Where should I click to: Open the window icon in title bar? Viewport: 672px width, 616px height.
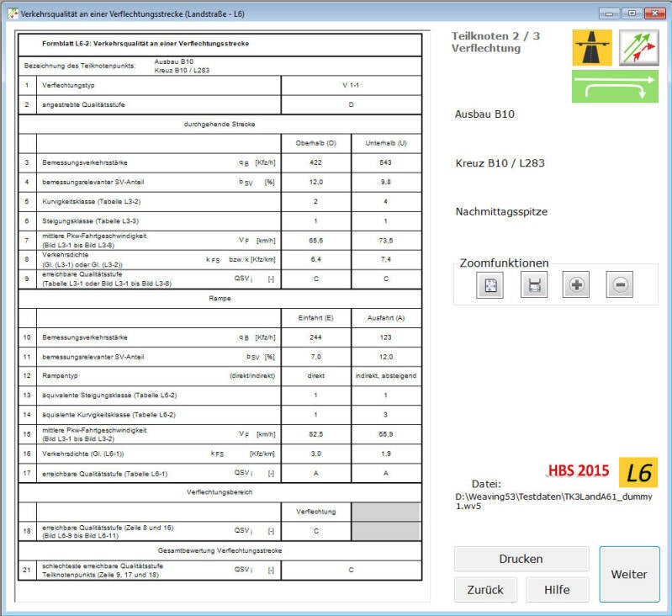click(x=13, y=13)
